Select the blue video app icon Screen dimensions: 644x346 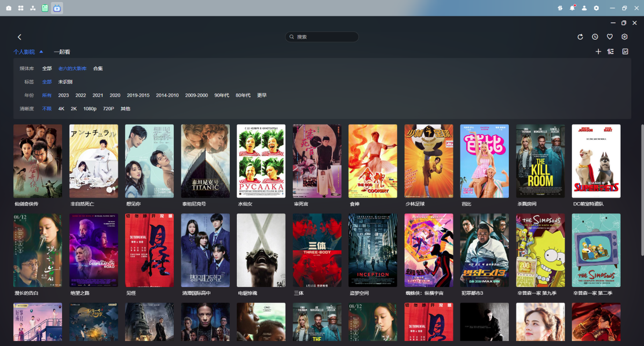(57, 8)
